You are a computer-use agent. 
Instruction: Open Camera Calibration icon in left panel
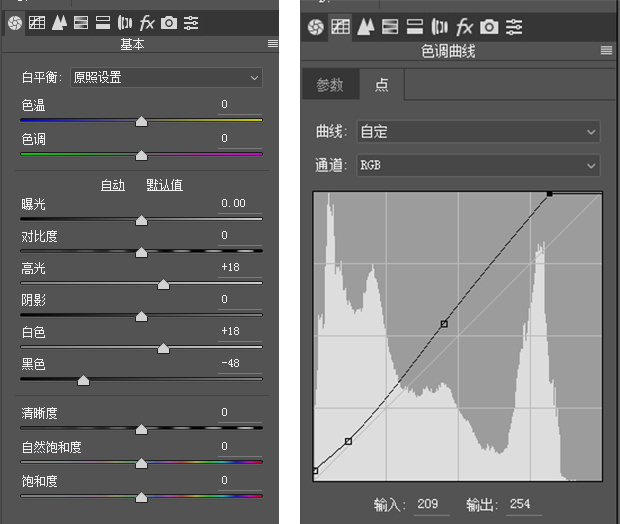(169, 23)
